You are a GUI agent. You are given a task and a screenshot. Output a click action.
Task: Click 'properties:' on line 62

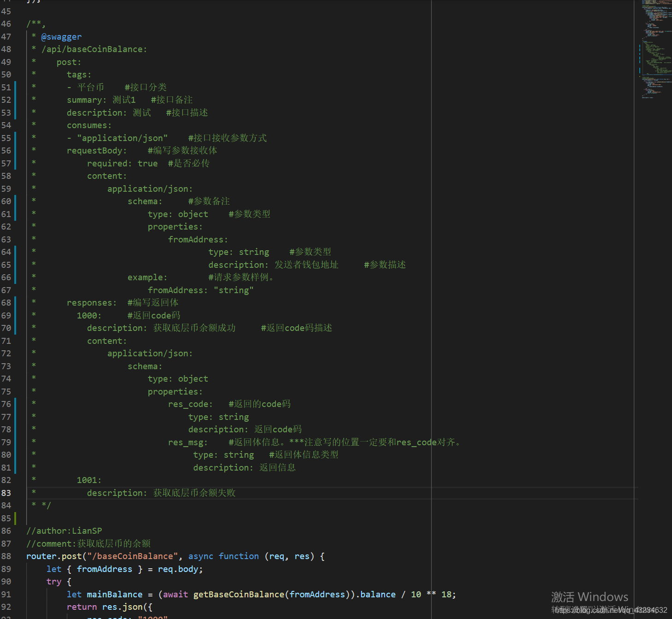pos(175,227)
